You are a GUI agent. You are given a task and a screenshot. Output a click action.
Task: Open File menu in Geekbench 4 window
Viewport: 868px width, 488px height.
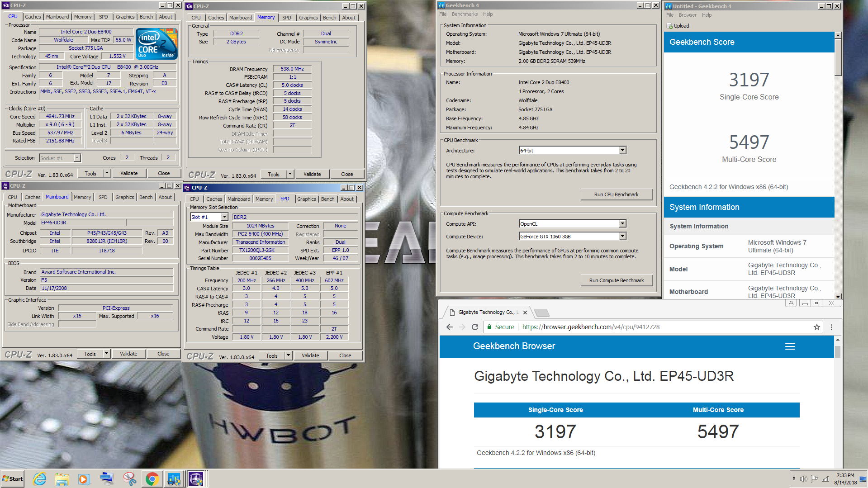pos(443,14)
